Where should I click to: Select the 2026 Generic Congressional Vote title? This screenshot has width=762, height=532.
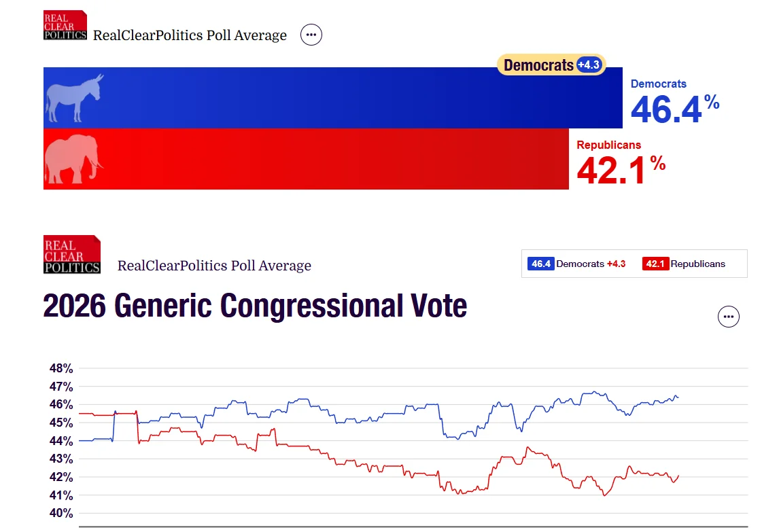255,306
